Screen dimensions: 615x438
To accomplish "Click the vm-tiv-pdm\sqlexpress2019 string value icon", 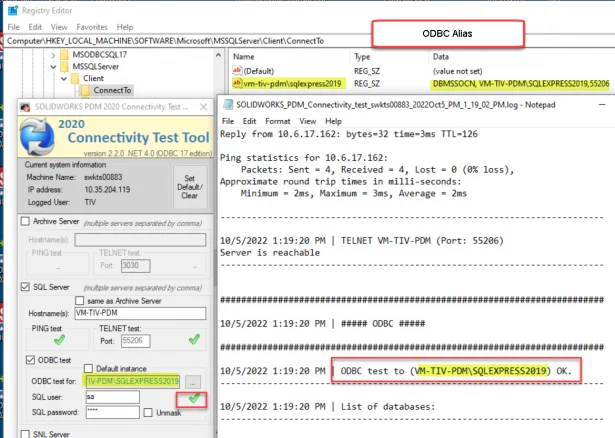I will [237, 84].
